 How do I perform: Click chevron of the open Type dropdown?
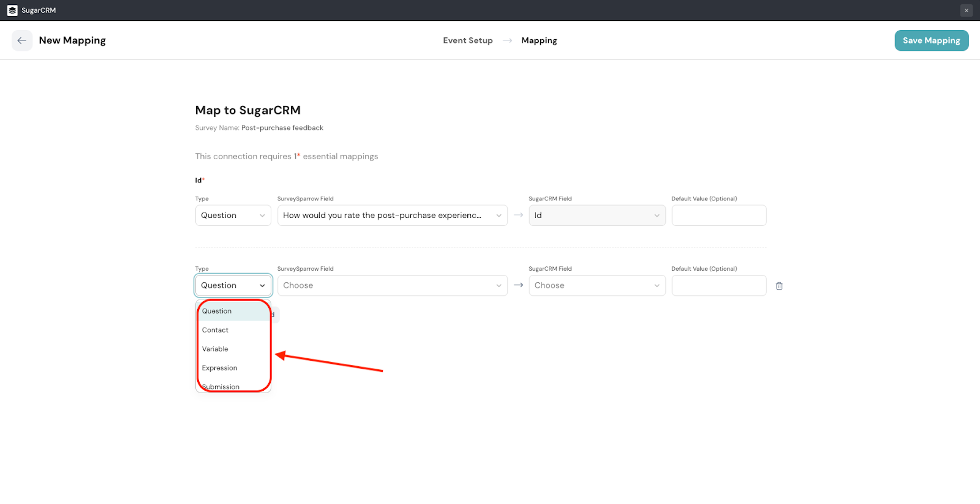tap(262, 285)
